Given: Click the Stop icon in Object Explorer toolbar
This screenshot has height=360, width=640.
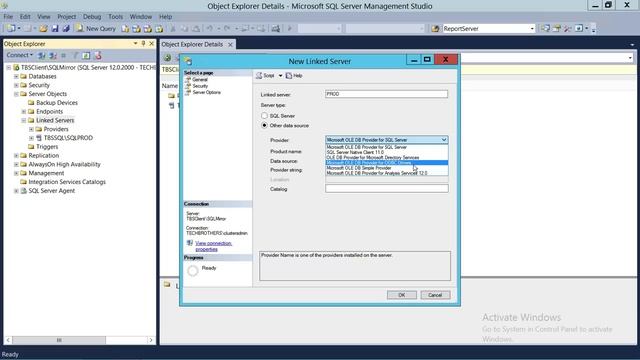Looking at the screenshot, I should (x=63, y=56).
